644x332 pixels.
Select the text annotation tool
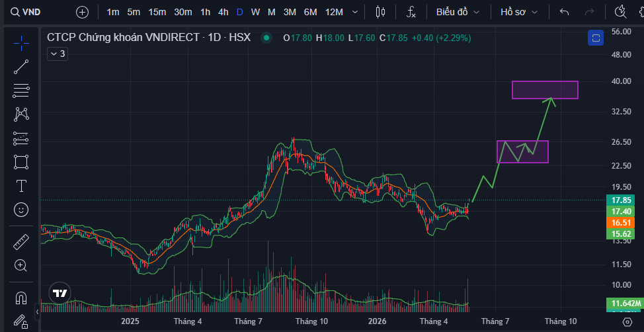(21, 186)
